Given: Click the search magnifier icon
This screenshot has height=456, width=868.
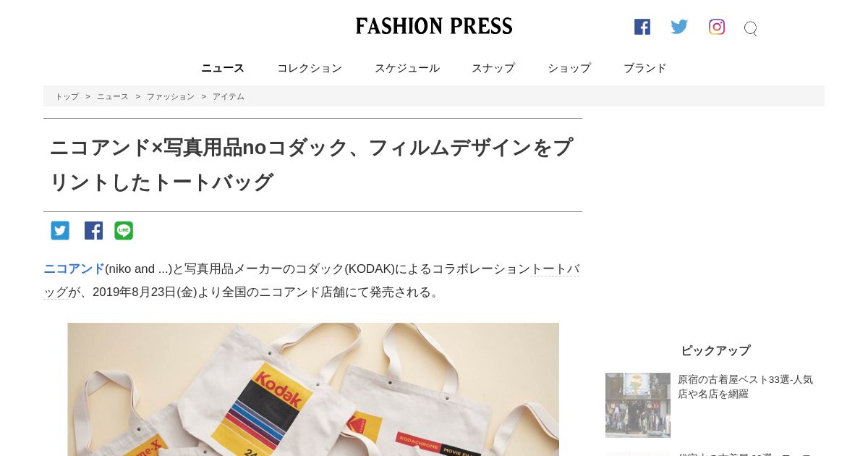Looking at the screenshot, I should point(751,28).
